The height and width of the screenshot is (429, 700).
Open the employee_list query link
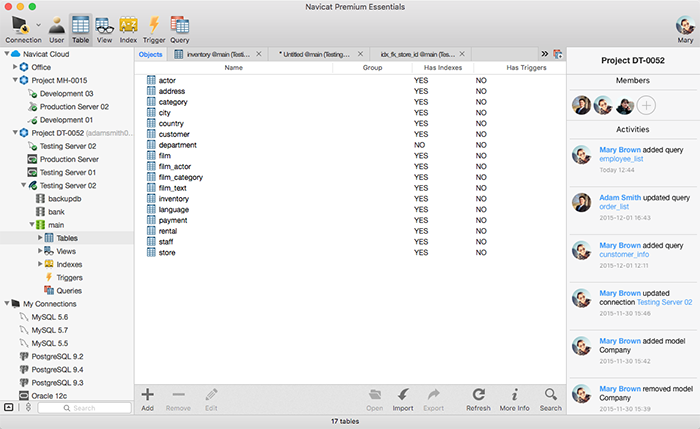coord(621,159)
